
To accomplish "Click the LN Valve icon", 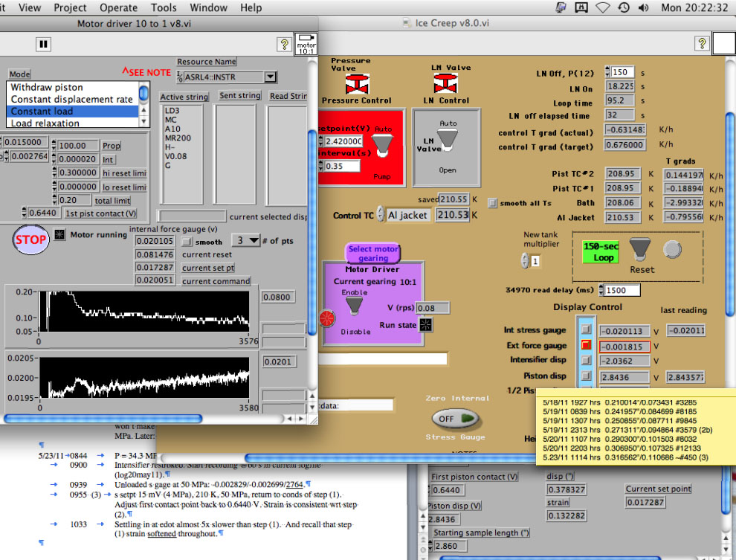I will [445, 84].
